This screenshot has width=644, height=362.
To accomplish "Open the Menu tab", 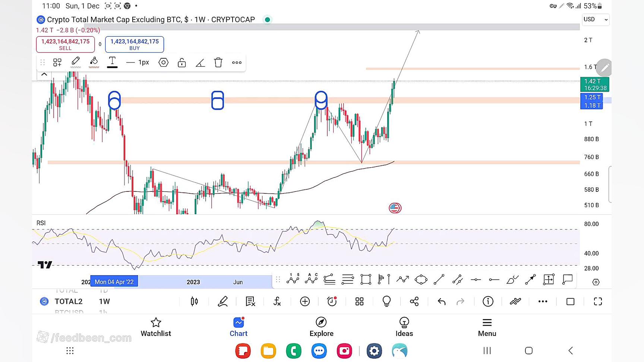I will (x=487, y=327).
